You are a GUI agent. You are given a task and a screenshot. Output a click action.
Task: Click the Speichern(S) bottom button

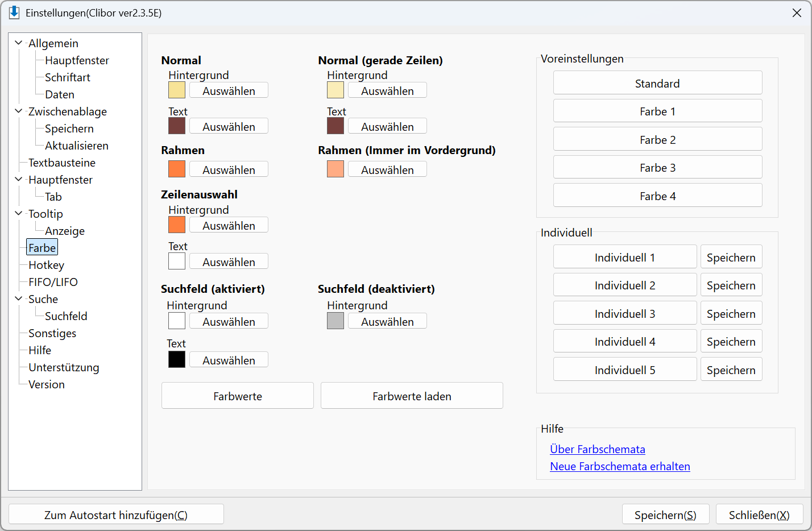[665, 515]
